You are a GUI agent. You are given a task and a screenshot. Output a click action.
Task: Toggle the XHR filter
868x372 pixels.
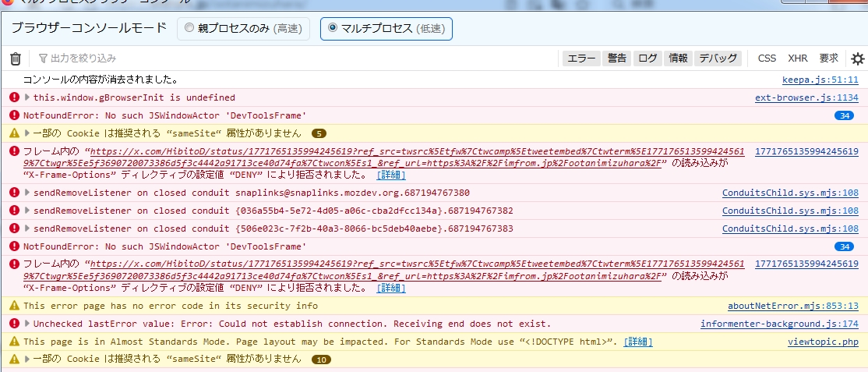[797, 58]
